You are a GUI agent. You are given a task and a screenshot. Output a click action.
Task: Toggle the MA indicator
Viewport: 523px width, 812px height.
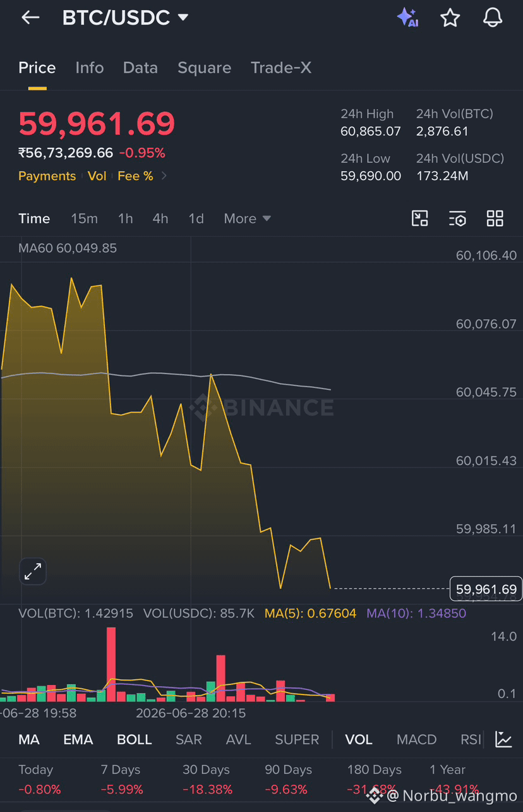tap(29, 739)
